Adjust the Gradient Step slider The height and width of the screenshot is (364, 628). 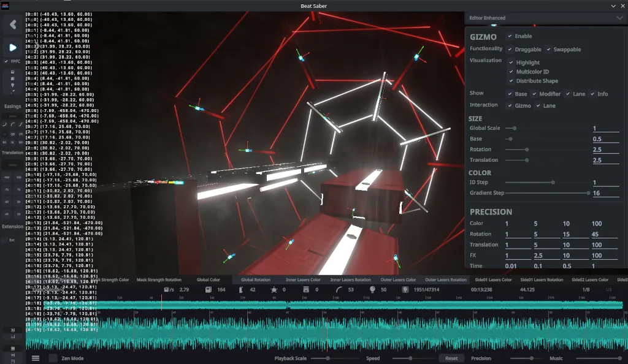548,193
